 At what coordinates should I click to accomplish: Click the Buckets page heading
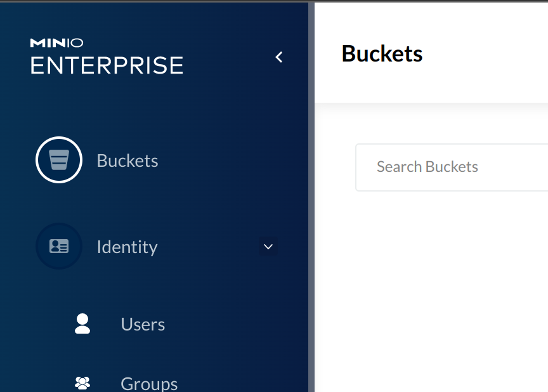click(382, 54)
